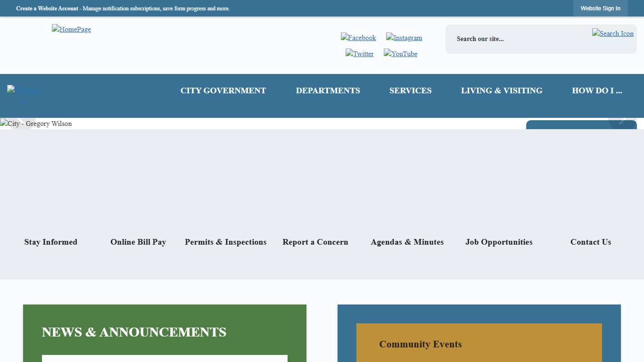Click the HomePage logo

click(x=71, y=29)
